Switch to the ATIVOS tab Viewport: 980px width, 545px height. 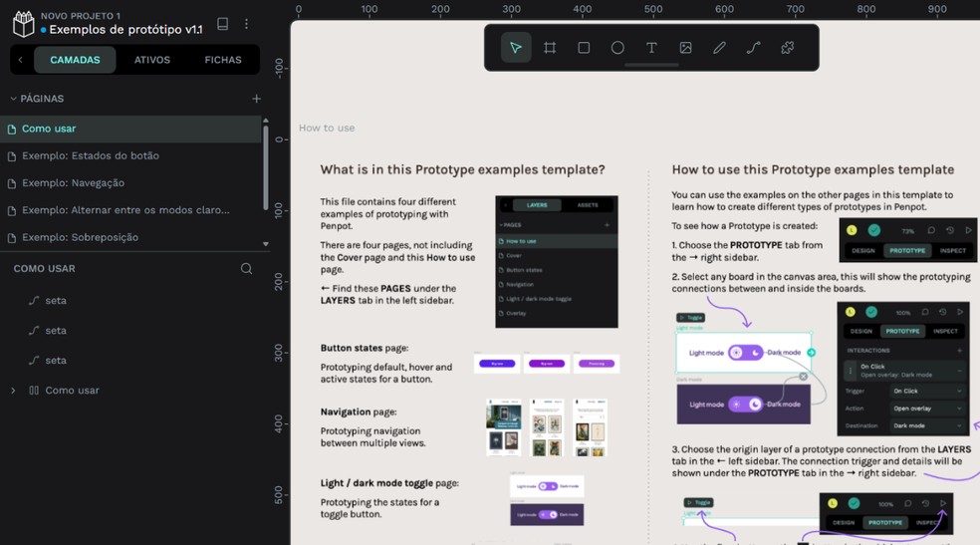[151, 60]
